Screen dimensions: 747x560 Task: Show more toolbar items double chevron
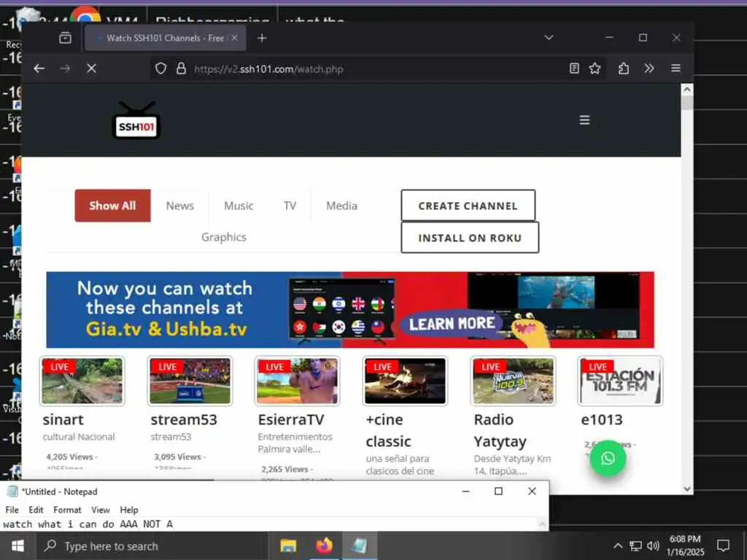click(x=649, y=69)
